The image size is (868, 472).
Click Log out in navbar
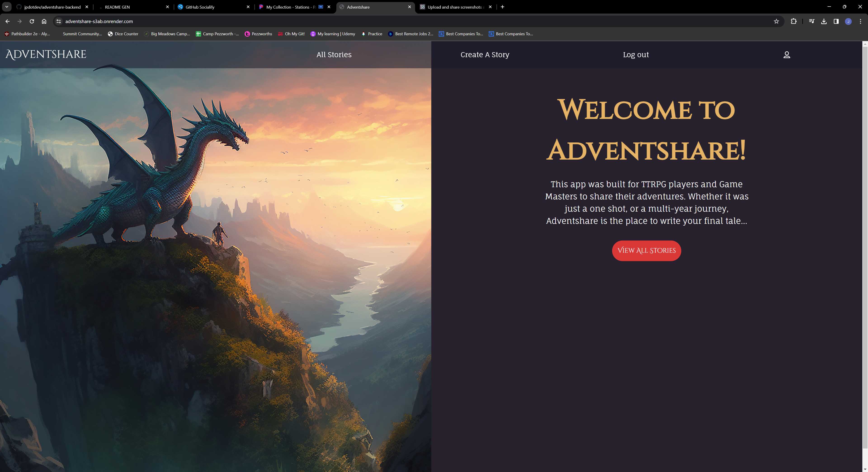(x=636, y=54)
